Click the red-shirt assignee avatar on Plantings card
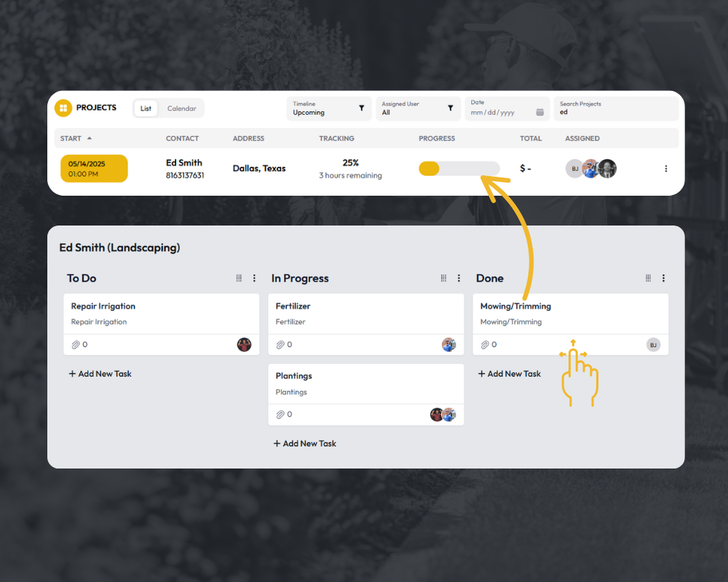The height and width of the screenshot is (582, 728). coord(436,415)
